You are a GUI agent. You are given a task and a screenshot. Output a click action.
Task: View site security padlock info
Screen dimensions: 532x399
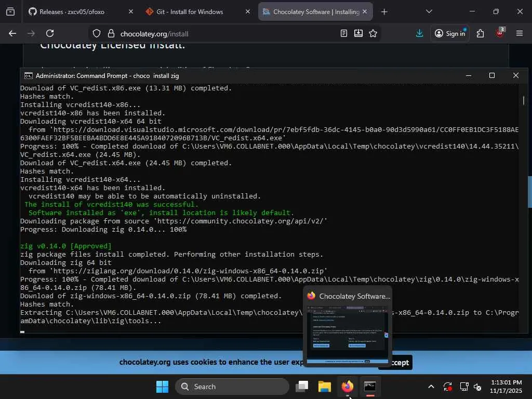click(111, 34)
